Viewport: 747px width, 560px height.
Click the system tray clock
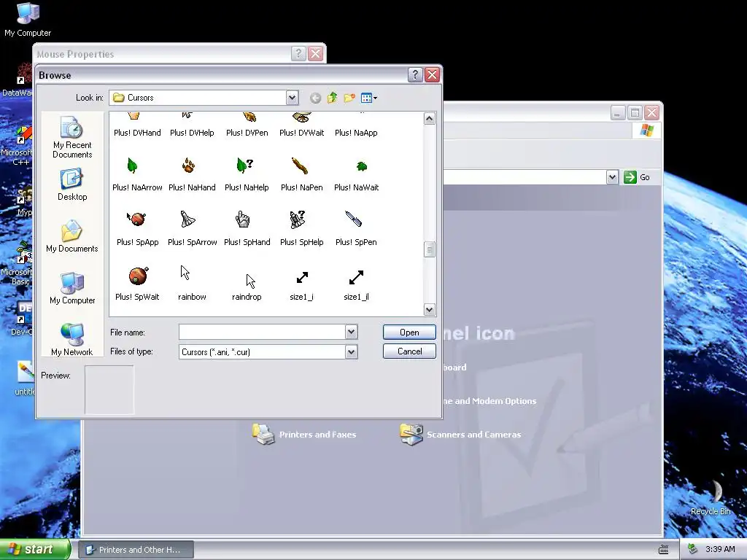(x=720, y=549)
